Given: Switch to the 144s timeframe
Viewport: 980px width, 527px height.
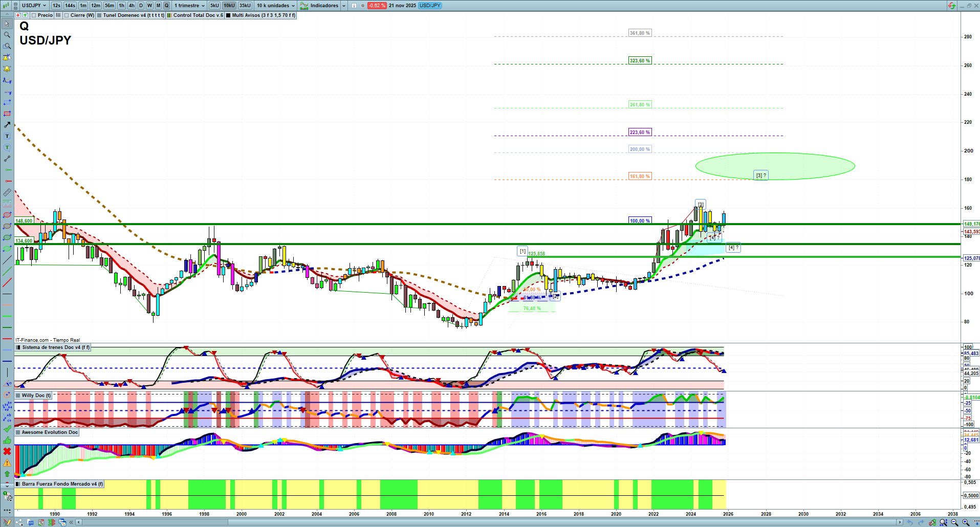Looking at the screenshot, I should (70, 6).
